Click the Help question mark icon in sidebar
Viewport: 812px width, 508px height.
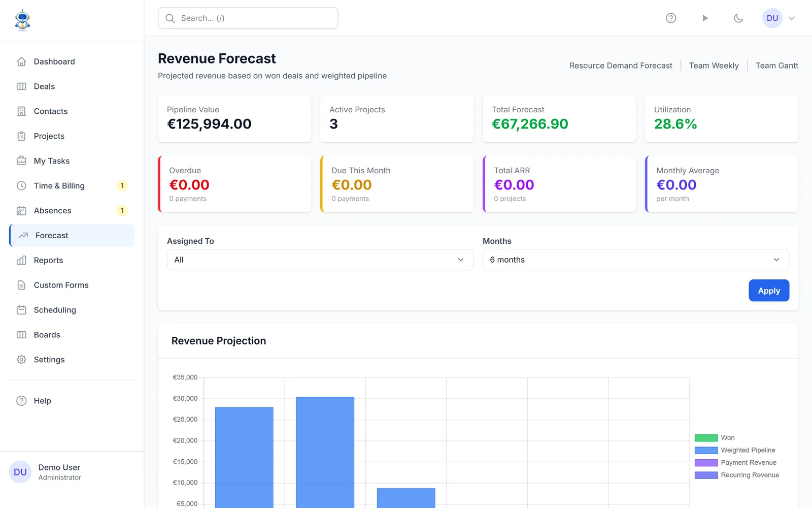(21, 401)
